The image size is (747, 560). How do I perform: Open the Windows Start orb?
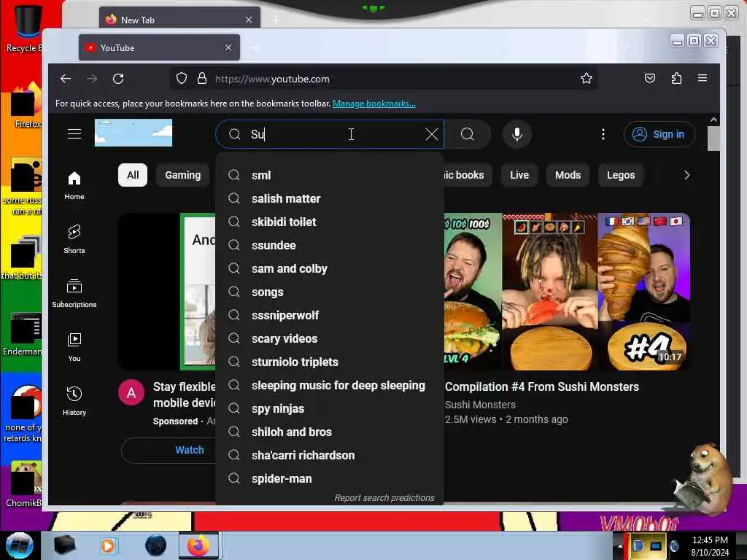(20, 545)
